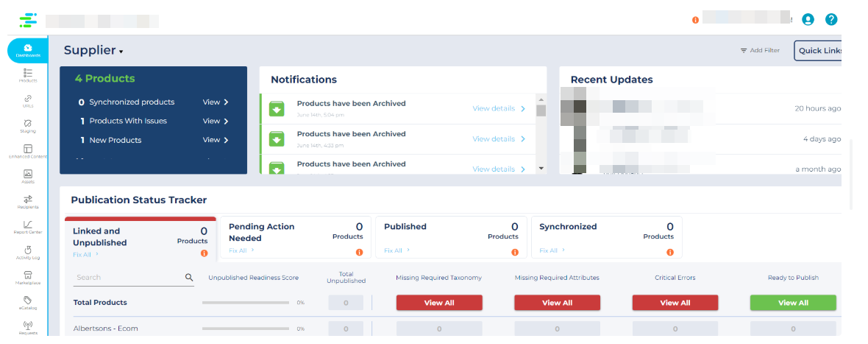Click green View All under Ready to Publish
This screenshot has width=868, height=344.
[793, 303]
